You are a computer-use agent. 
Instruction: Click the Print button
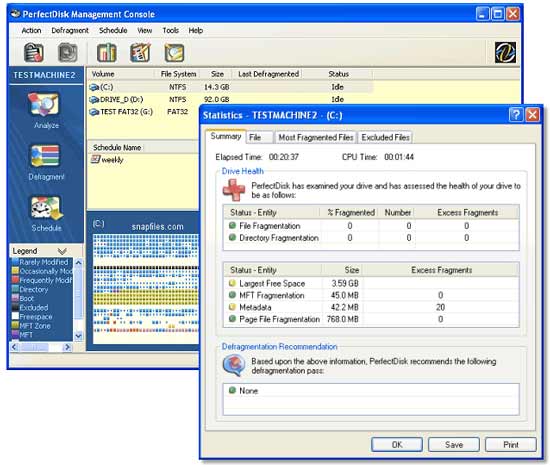(511, 445)
